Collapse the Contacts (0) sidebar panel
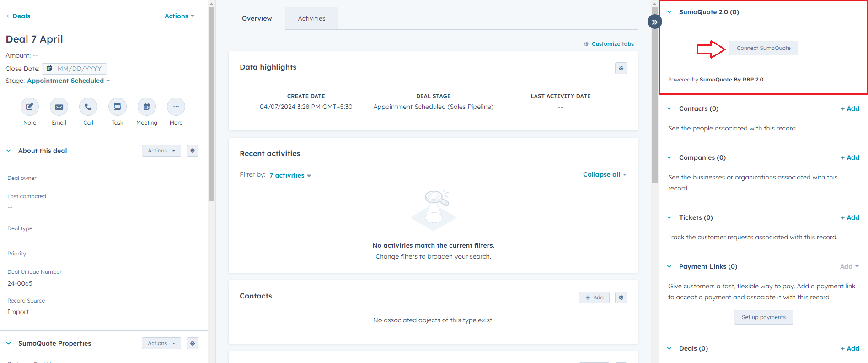The width and height of the screenshot is (868, 363). pyautogui.click(x=670, y=108)
